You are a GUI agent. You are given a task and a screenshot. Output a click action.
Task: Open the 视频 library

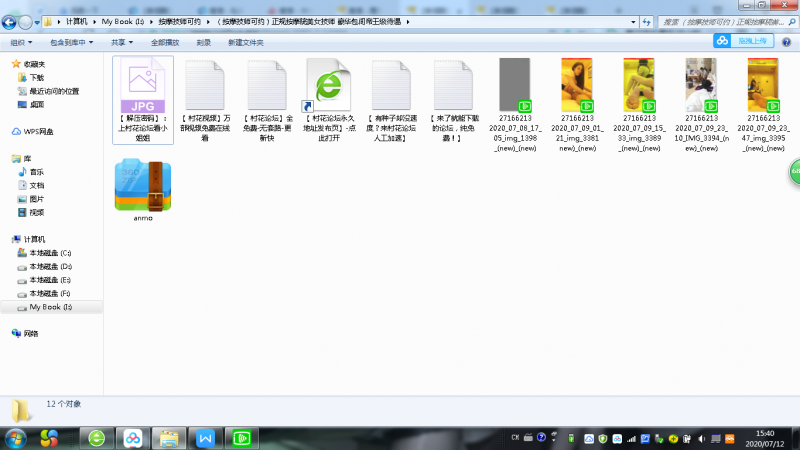coord(37,212)
